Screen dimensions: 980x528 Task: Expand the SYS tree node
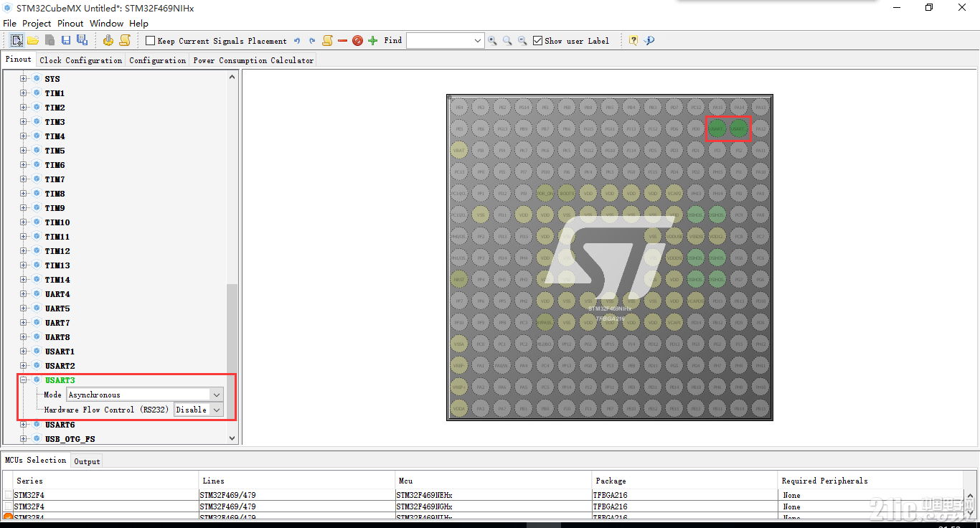point(24,79)
